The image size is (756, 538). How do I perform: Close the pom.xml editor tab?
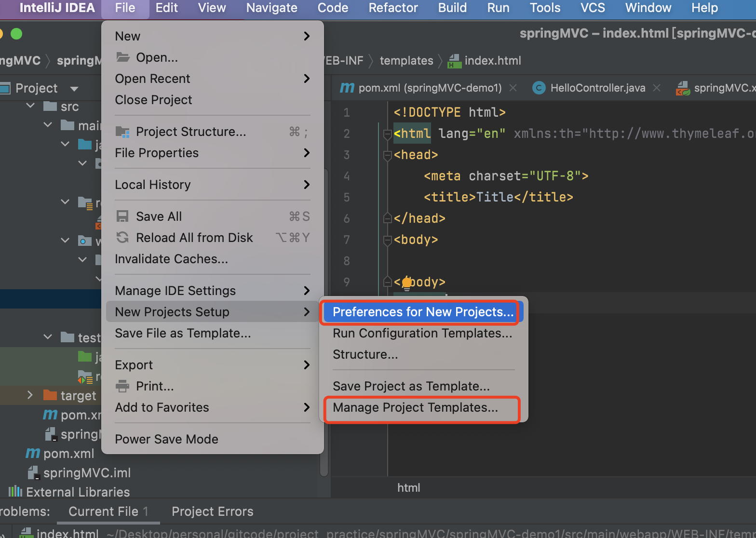click(x=513, y=88)
